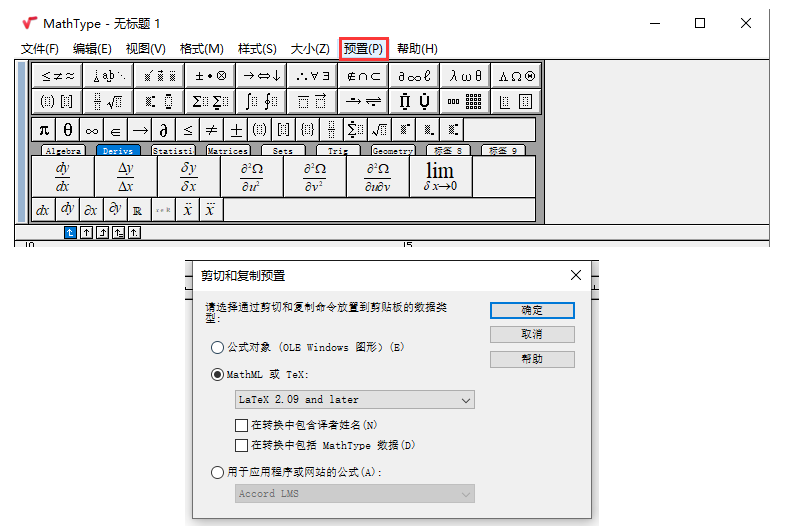This screenshot has height=532, width=803.
Task: Open the spaces and ellipses palette
Action: 108,76
